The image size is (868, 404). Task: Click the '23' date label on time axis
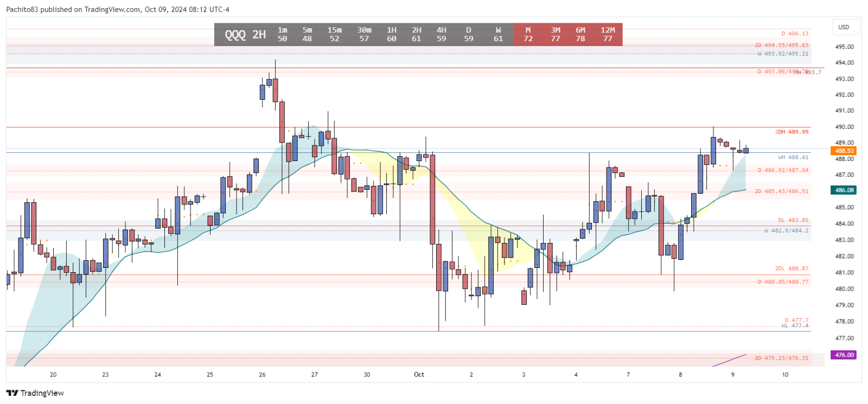pos(105,375)
